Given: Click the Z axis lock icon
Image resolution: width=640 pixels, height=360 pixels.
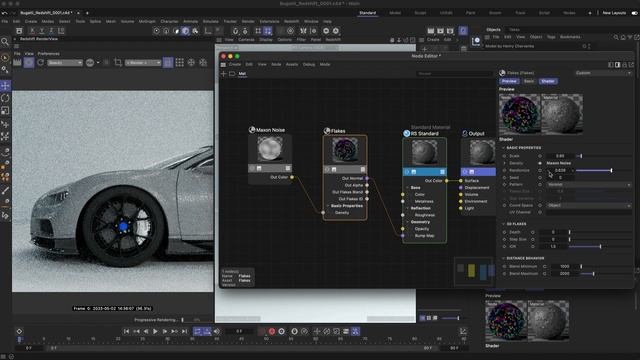Looking at the screenshot, I should 51,31.
